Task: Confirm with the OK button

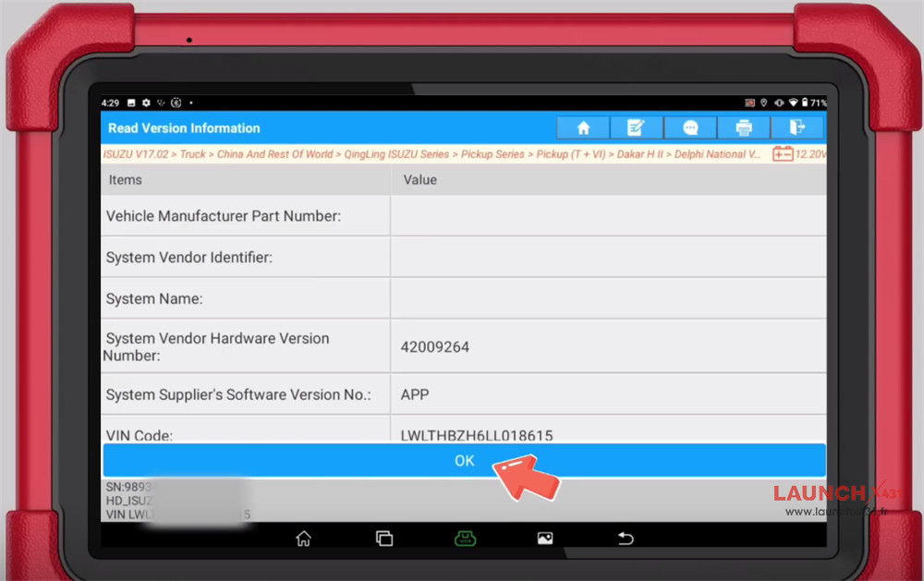Action: pyautogui.click(x=465, y=460)
